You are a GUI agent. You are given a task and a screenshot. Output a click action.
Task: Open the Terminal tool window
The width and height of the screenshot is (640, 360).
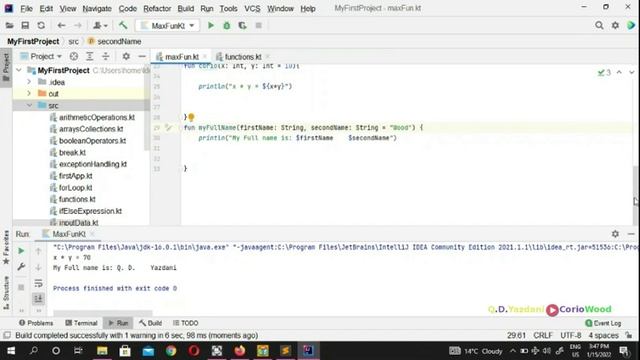click(x=81, y=323)
